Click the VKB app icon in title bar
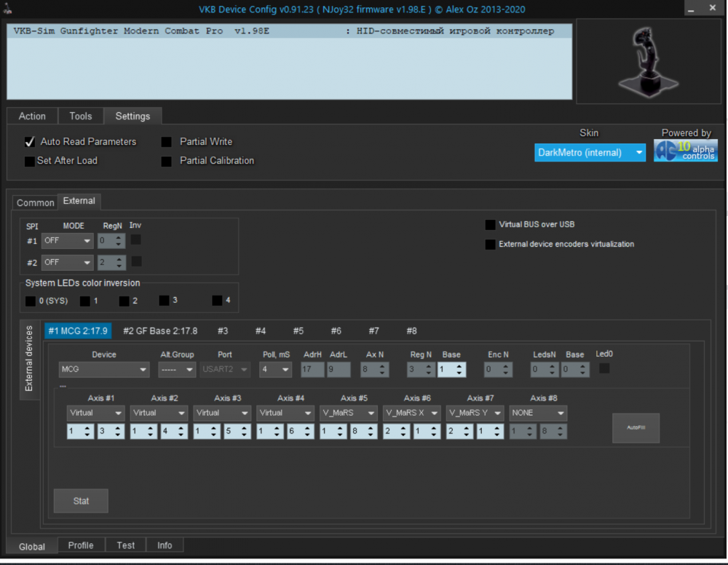Viewport: 728px width, 565px height. tap(8, 8)
